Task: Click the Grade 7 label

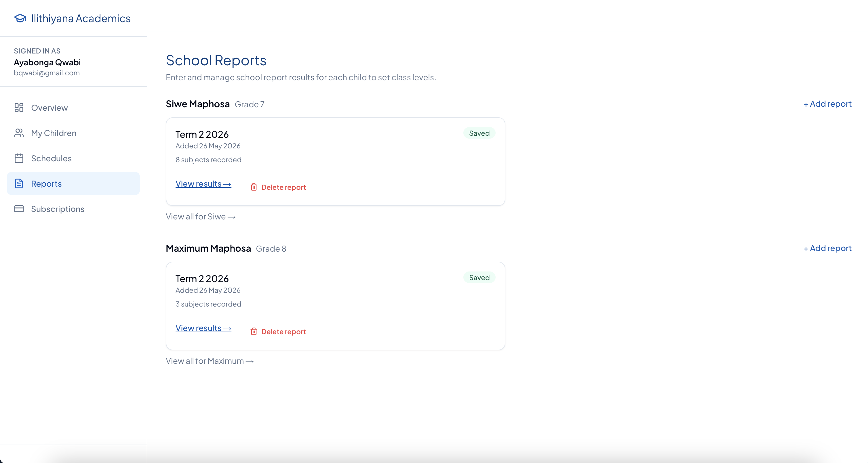Action: 249,104
